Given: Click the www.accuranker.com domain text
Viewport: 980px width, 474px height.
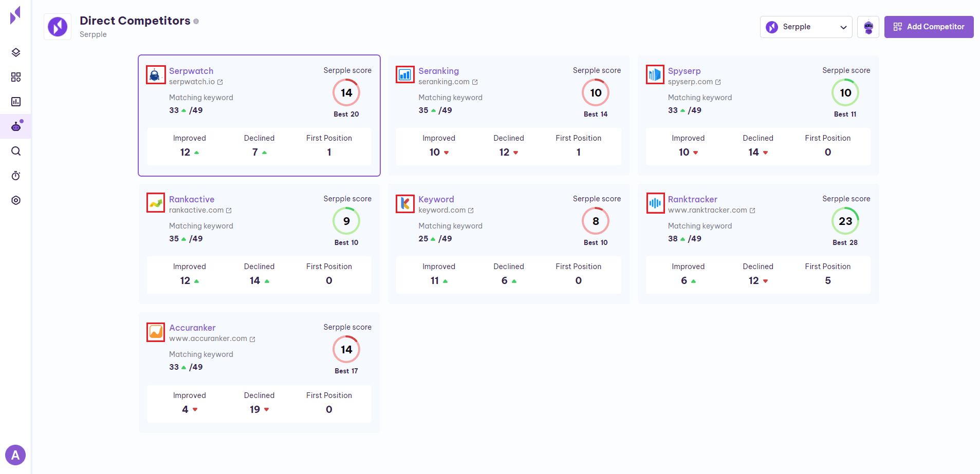Looking at the screenshot, I should tap(208, 338).
